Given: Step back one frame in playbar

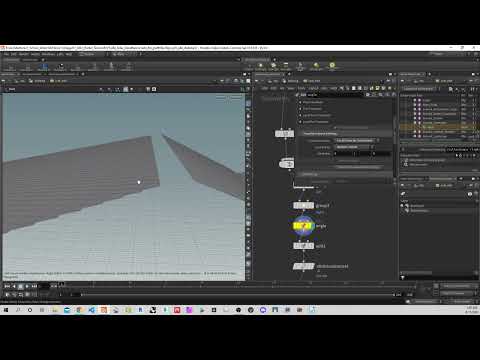Looking at the screenshot, I should click(14, 286).
